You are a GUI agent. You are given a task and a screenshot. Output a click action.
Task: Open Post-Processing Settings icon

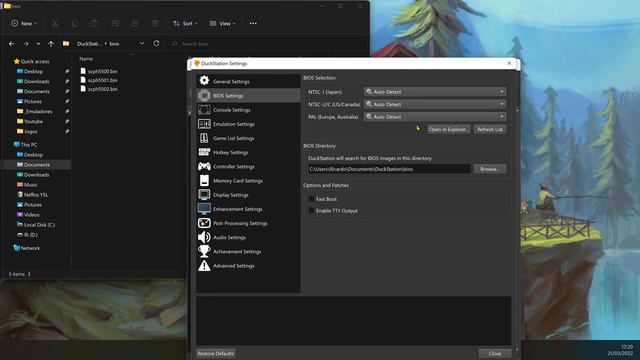[x=204, y=223]
